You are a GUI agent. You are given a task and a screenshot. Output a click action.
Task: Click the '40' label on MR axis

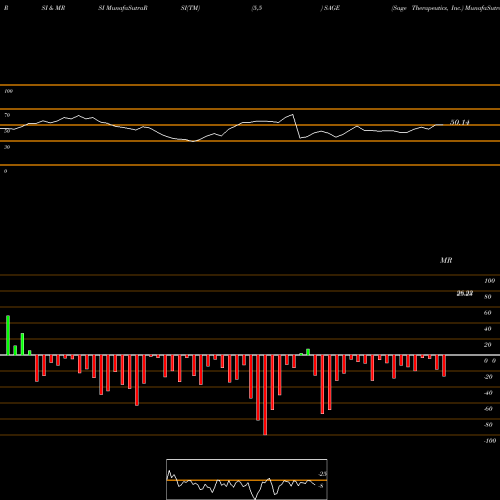[x=488, y=329]
